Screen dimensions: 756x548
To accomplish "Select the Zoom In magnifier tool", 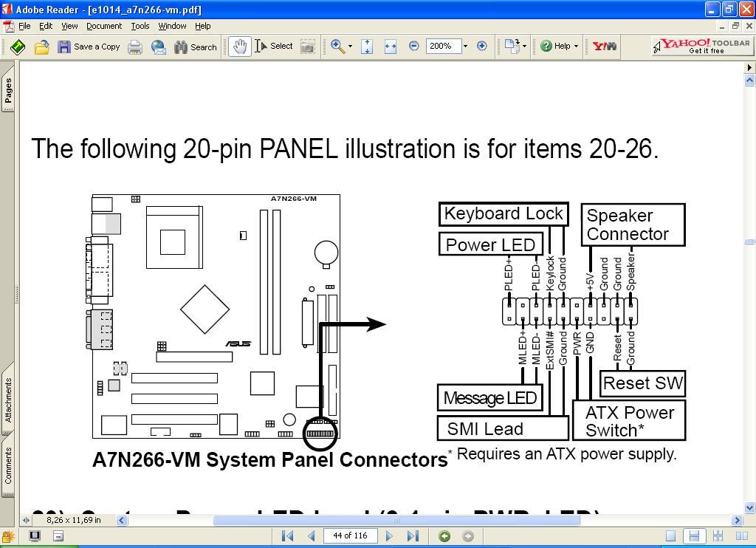I will (337, 47).
